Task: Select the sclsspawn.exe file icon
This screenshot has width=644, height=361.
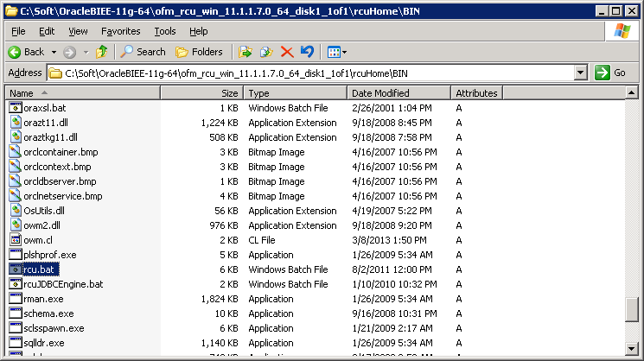Action: 16,328
